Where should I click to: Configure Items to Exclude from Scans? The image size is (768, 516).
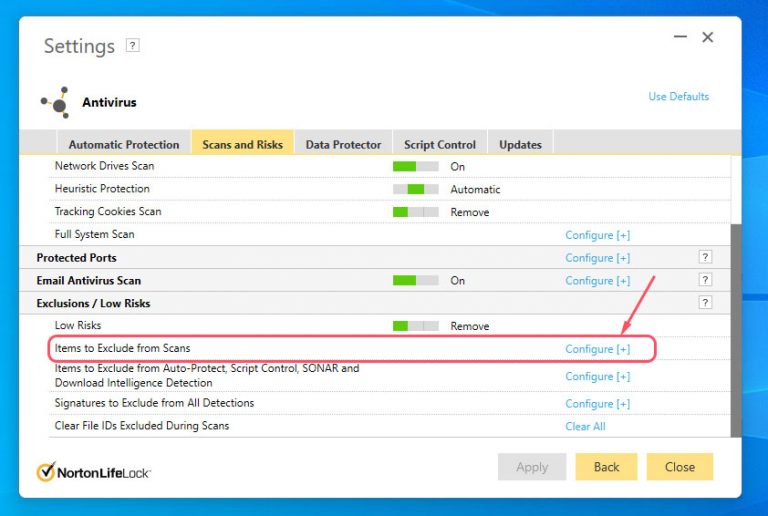(x=598, y=349)
